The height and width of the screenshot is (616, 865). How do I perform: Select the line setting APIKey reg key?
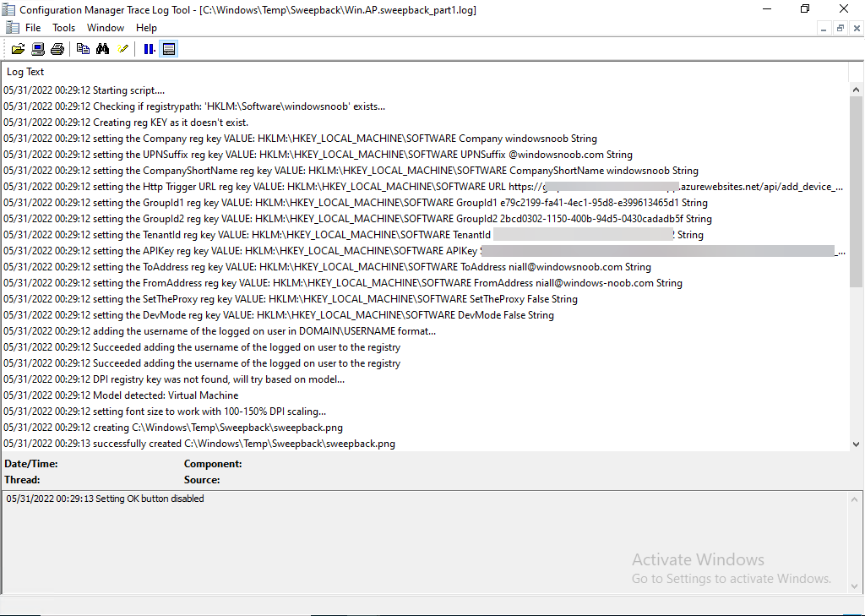point(425,251)
